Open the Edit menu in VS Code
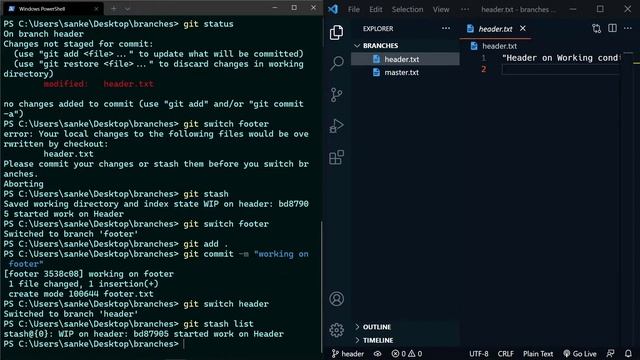This screenshot has height=360, width=640. (x=376, y=9)
